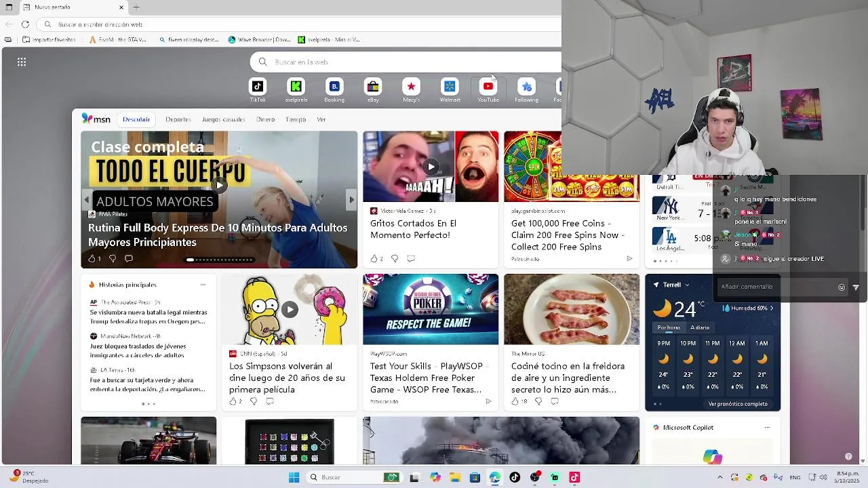
Task: Go to previous featured slide arrow
Action: [x=86, y=199]
